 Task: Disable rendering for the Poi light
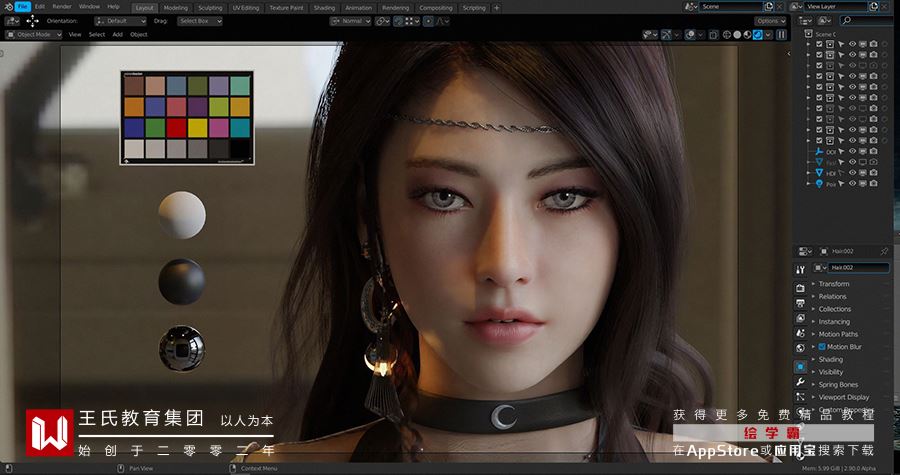[873, 184]
